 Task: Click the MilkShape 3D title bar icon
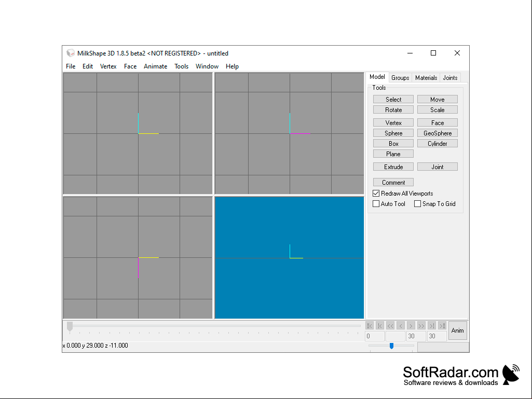pos(71,53)
